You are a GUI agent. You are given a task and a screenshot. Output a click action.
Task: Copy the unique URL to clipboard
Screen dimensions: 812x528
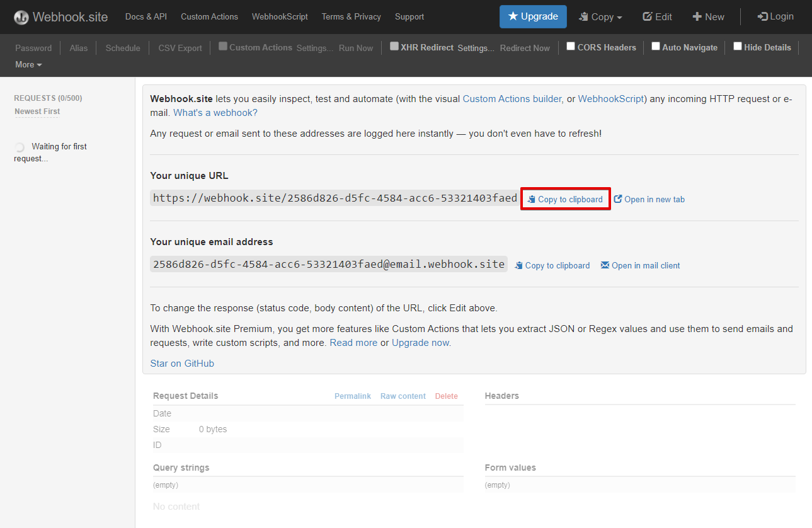(x=564, y=198)
